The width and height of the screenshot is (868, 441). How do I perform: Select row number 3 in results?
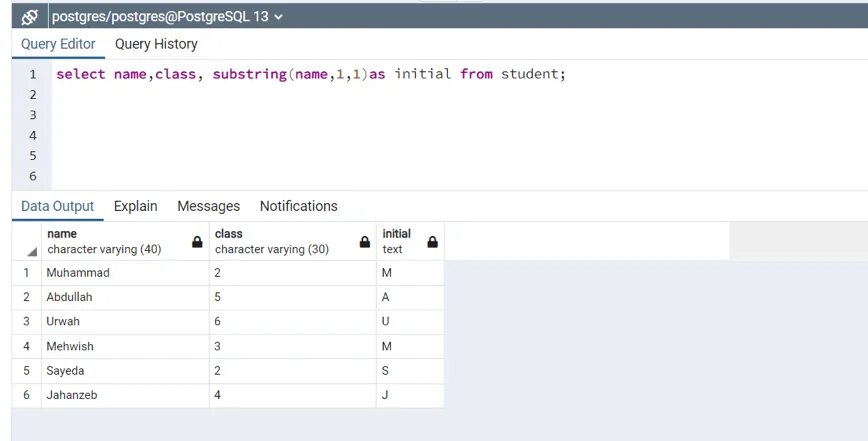click(x=26, y=321)
